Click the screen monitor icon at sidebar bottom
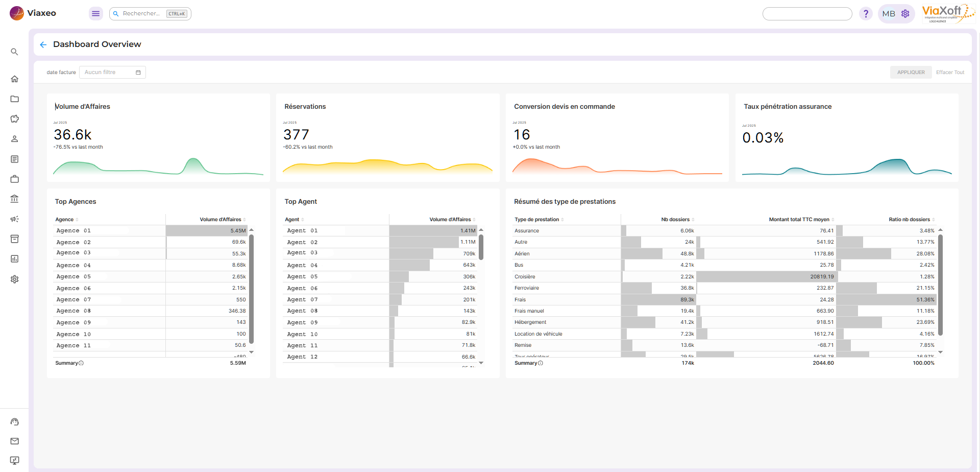 click(x=14, y=460)
